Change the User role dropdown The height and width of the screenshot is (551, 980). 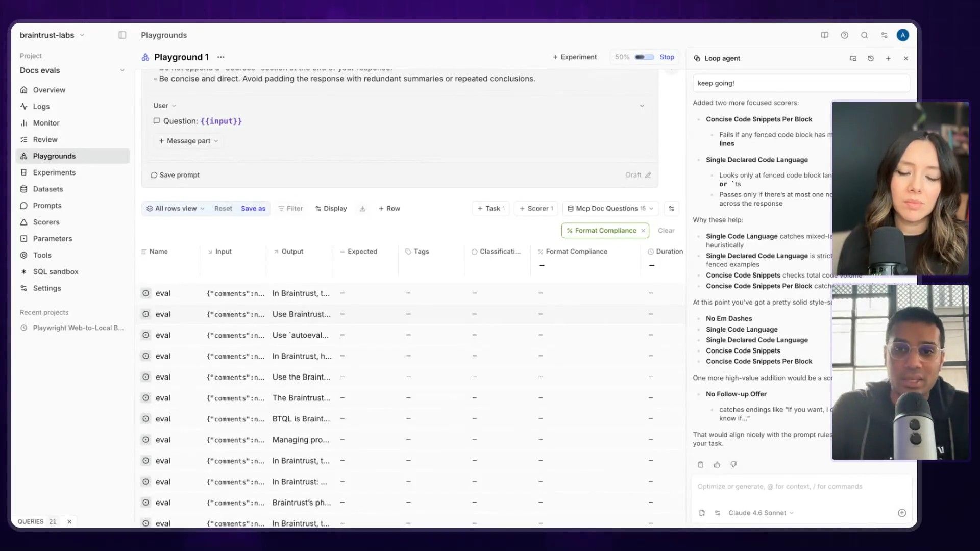click(x=164, y=106)
